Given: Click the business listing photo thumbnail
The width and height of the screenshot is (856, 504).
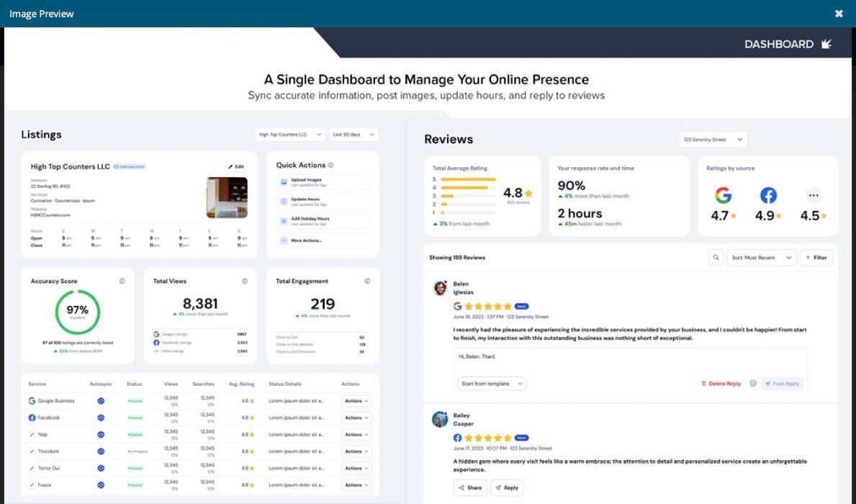Looking at the screenshot, I should click(227, 197).
